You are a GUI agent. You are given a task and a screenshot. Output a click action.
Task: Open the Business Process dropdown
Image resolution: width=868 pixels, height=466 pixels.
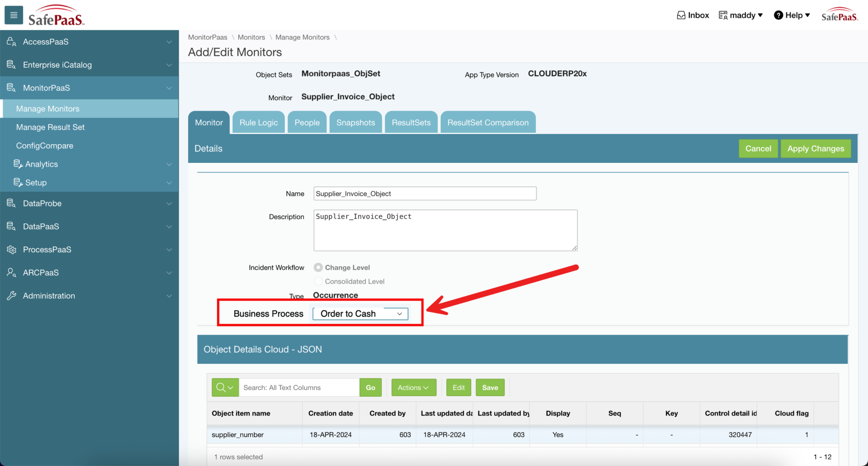pos(361,314)
